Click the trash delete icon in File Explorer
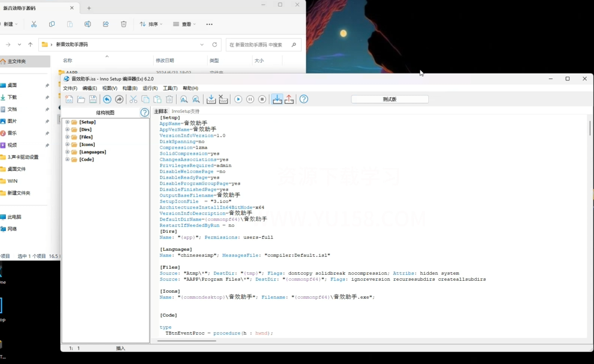Image resolution: width=594 pixels, height=364 pixels. [x=123, y=24]
